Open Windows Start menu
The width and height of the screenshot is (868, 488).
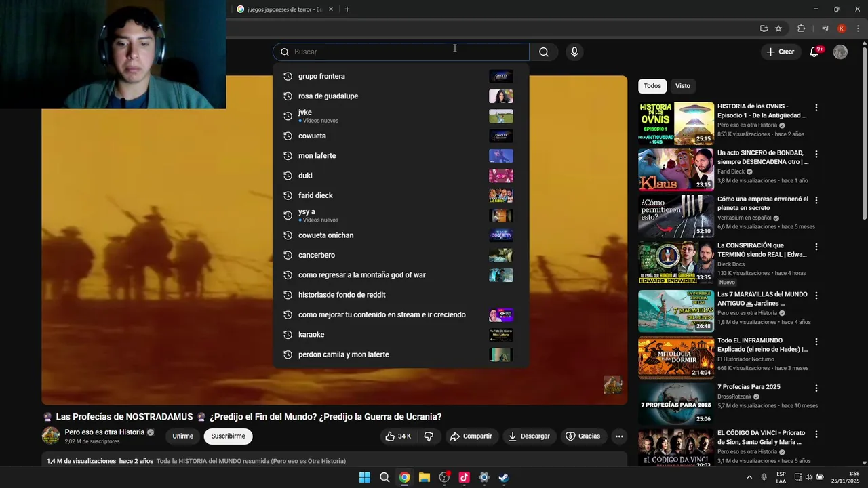[364, 477]
